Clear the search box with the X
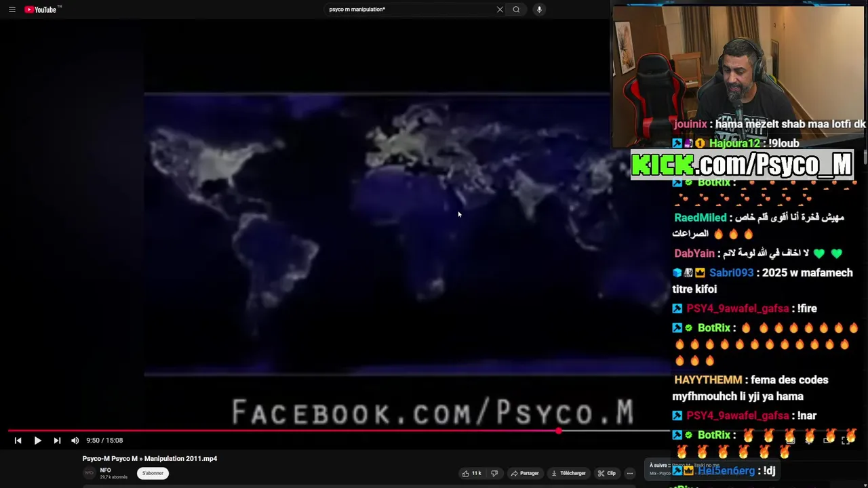 [x=500, y=9]
